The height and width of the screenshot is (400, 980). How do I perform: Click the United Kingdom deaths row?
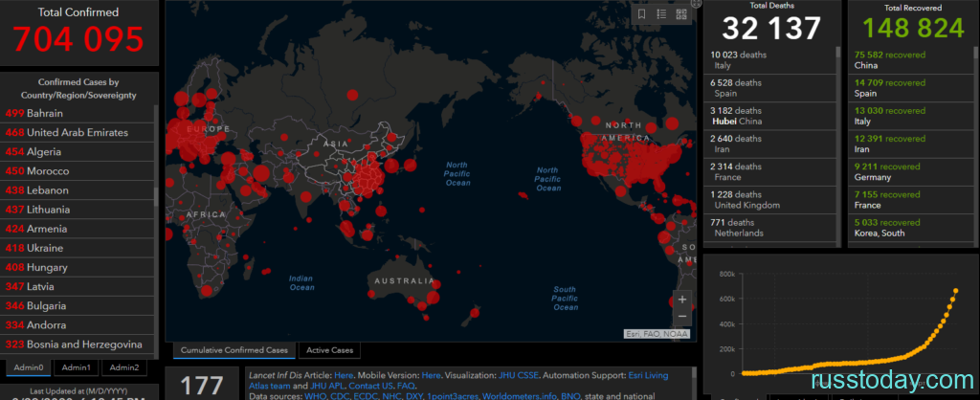pyautogui.click(x=770, y=200)
